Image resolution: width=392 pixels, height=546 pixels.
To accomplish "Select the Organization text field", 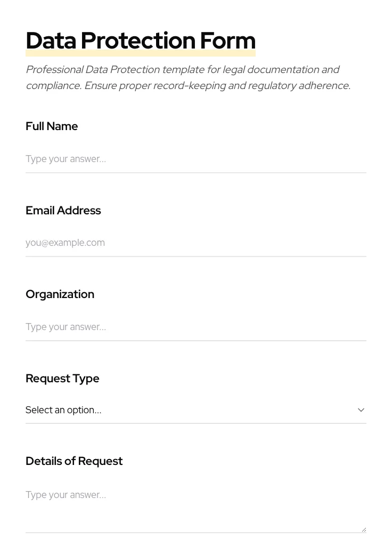I will pyautogui.click(x=195, y=327).
